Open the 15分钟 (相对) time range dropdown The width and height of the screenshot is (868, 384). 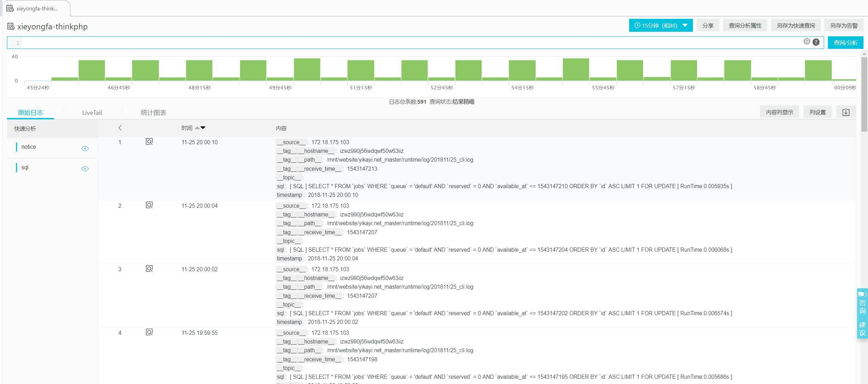click(x=661, y=25)
